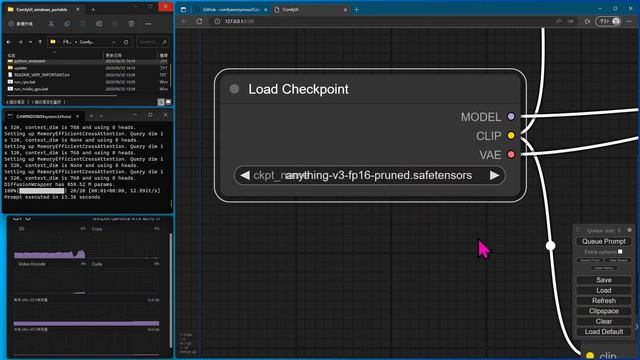The width and height of the screenshot is (640, 360).
Task: Open the browser guest profile button
Action: [608, 21]
